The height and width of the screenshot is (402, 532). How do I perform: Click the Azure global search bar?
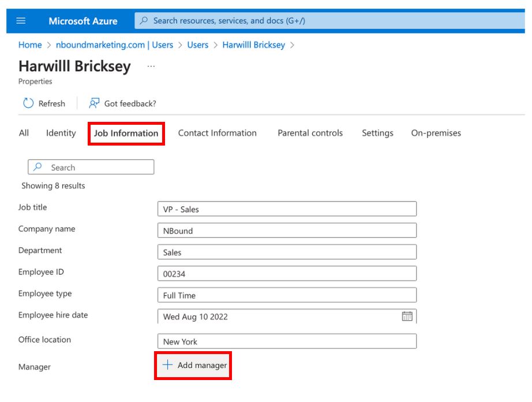pos(329,21)
